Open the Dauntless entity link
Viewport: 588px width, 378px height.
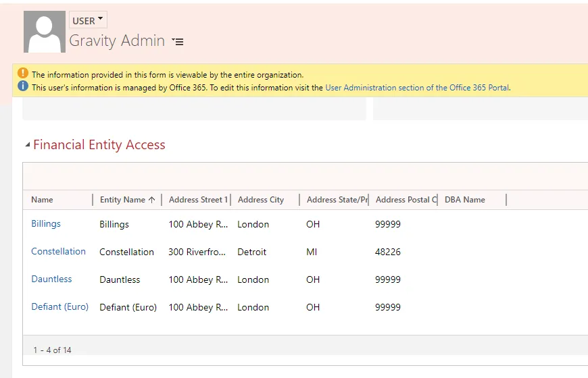click(x=51, y=279)
